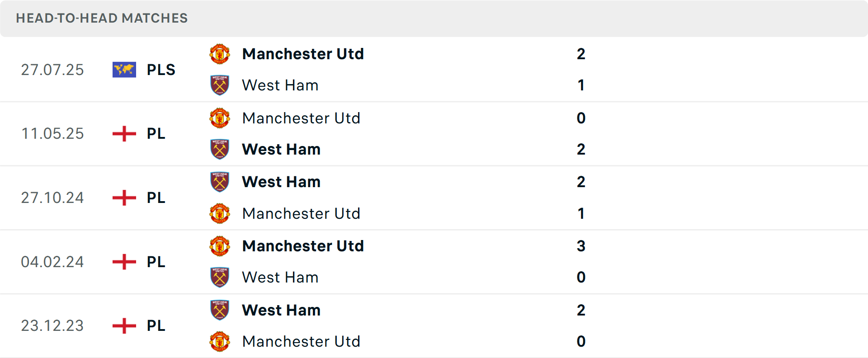Click the West Ham crest in the top match row
Image resolution: width=868 pixels, height=358 pixels.
pos(219,85)
